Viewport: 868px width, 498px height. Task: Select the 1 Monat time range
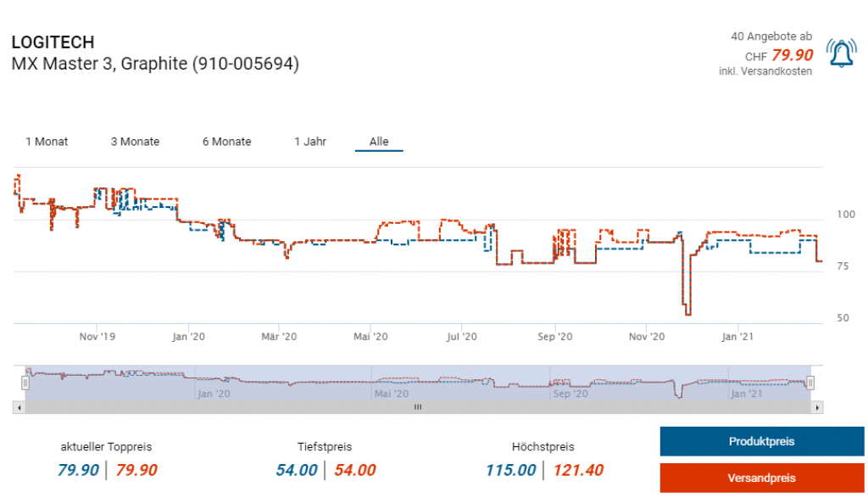(47, 142)
